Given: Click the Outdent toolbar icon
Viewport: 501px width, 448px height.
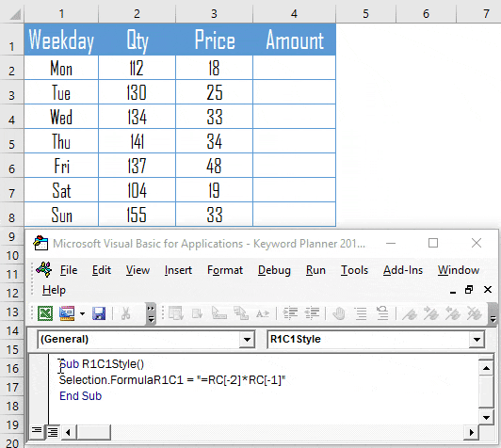Looking at the screenshot, I should point(312,313).
